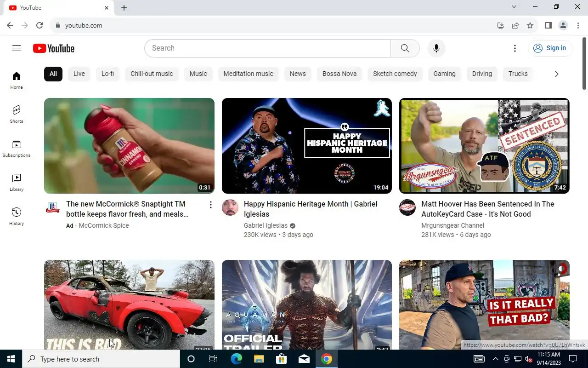Open the Happy Hispanic Heritage Month video title
588x368 pixels.
[x=311, y=209]
